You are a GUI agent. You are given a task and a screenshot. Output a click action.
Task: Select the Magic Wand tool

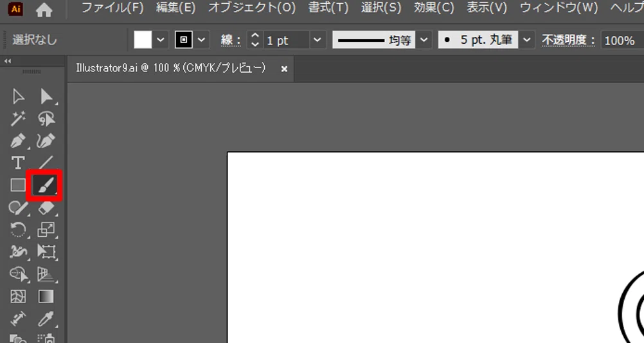(18, 119)
